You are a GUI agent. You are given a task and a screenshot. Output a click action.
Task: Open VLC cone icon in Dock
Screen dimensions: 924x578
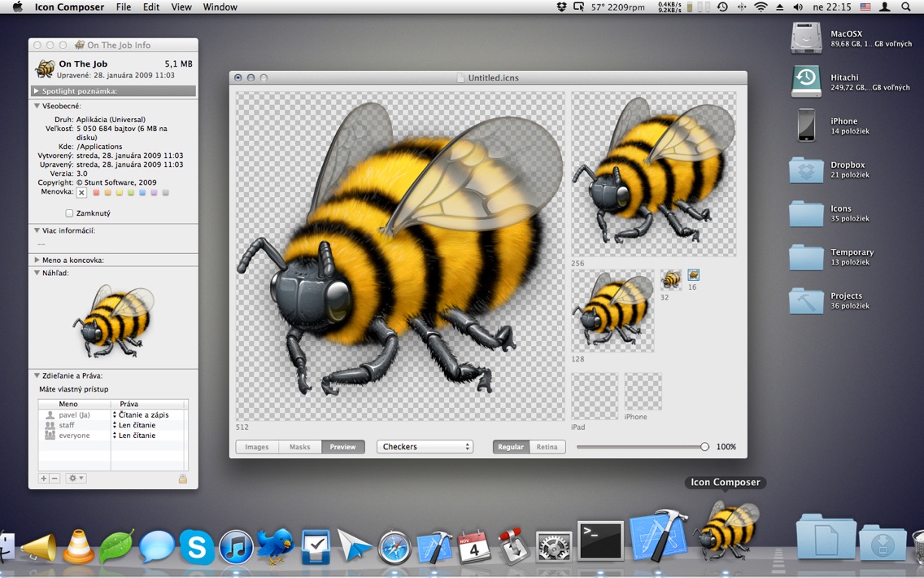point(78,547)
